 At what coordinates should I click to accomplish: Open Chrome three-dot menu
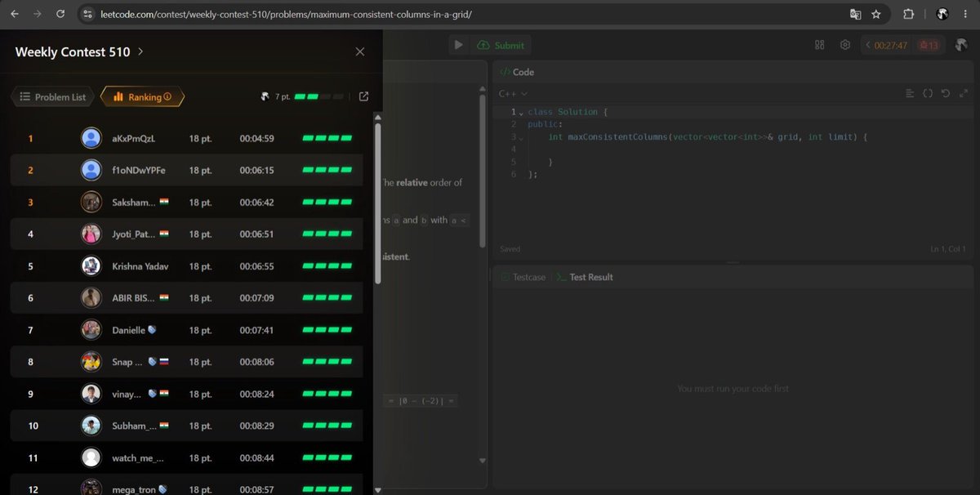pyautogui.click(x=965, y=14)
